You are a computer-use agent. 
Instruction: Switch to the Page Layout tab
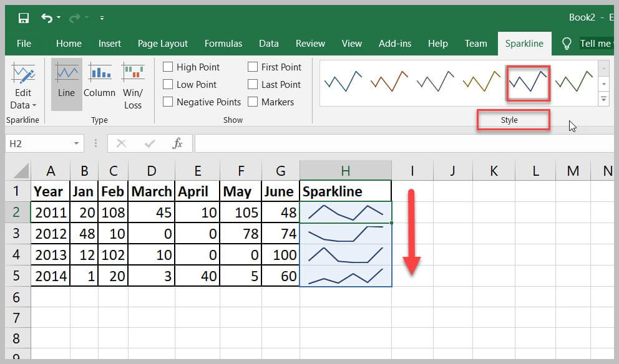click(162, 44)
